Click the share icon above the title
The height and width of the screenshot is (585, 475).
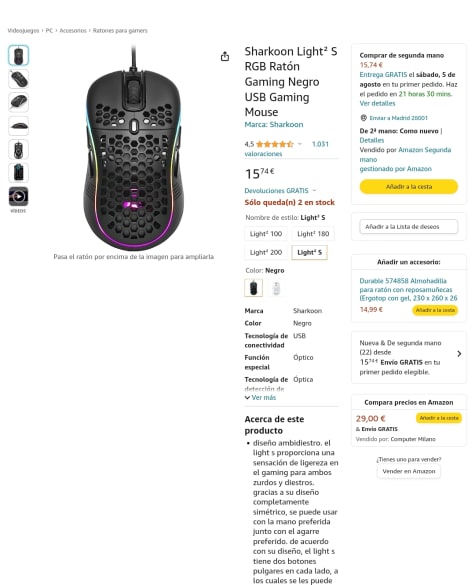point(225,56)
